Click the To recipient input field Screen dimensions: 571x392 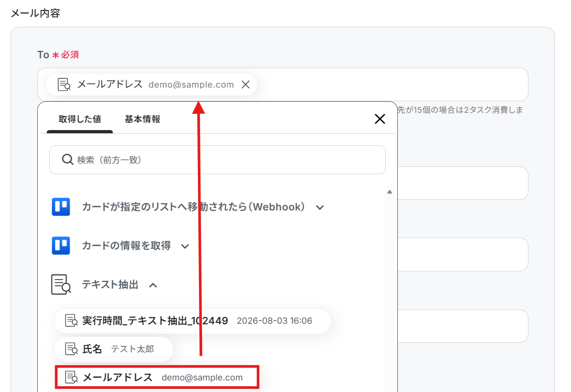click(x=282, y=84)
